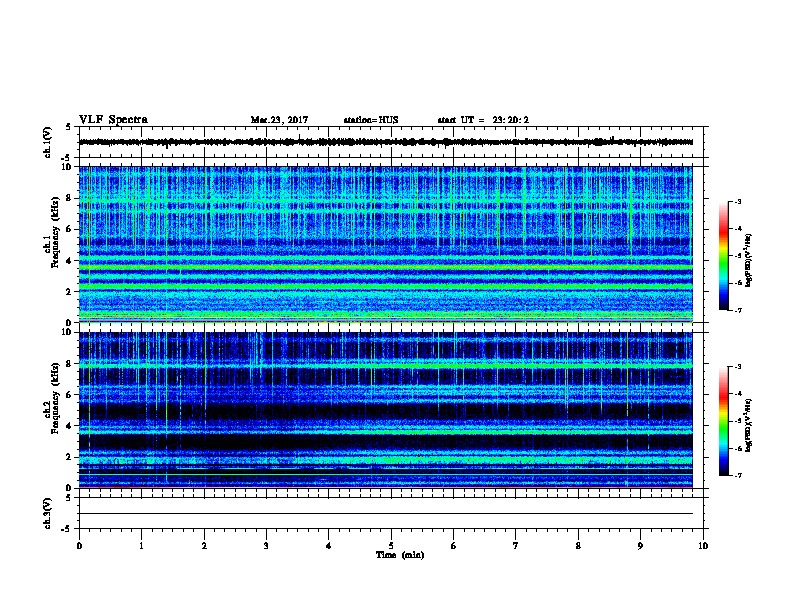
Task: Click time axis tick label 1
Action: click(x=141, y=546)
